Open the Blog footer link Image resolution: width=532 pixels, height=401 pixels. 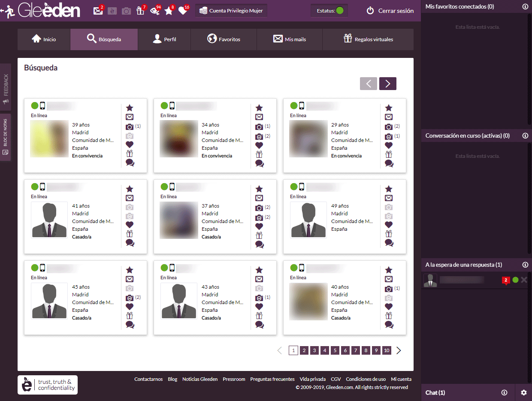click(x=172, y=379)
